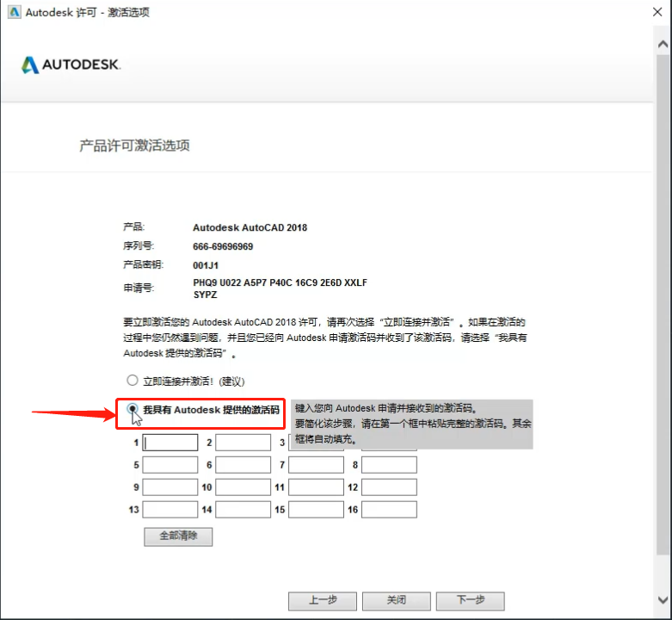Click activation code field 9
672x620 pixels.
click(x=170, y=487)
